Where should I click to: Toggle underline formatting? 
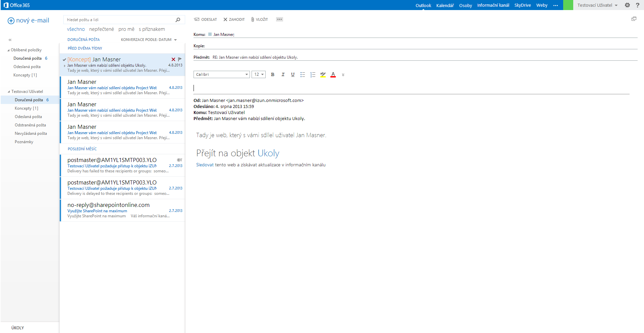[293, 74]
